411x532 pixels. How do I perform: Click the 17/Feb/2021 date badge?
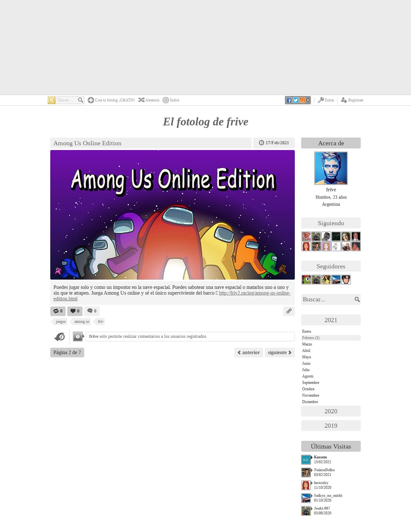[274, 143]
